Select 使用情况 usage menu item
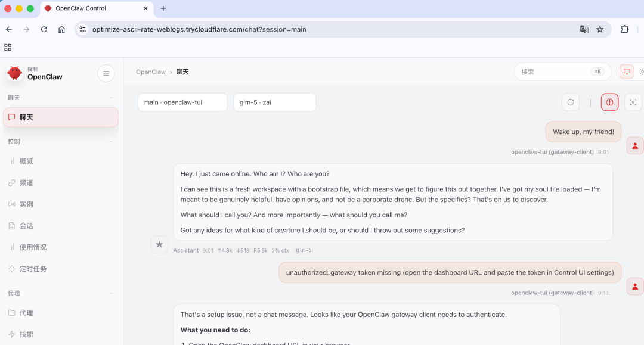The image size is (644, 345). (33, 247)
